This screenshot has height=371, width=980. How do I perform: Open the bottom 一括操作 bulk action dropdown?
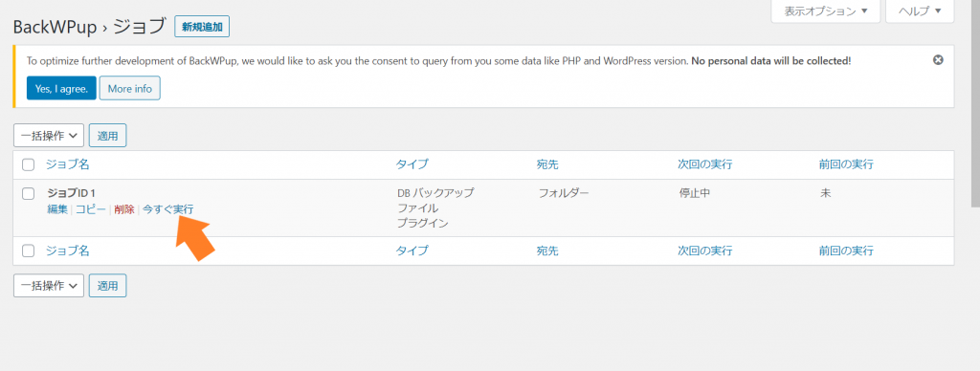pyautogui.click(x=49, y=286)
